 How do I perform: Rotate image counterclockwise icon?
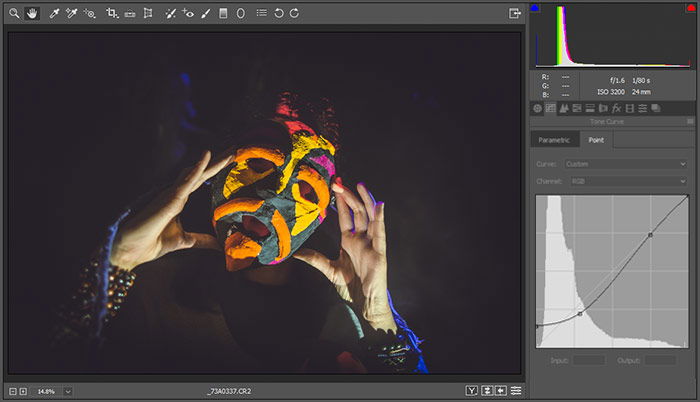[x=279, y=13]
